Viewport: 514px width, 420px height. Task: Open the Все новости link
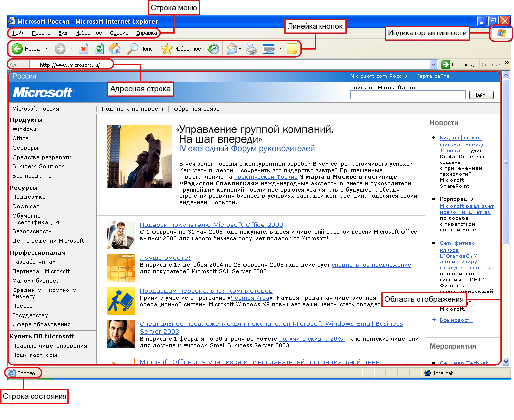[x=456, y=320]
